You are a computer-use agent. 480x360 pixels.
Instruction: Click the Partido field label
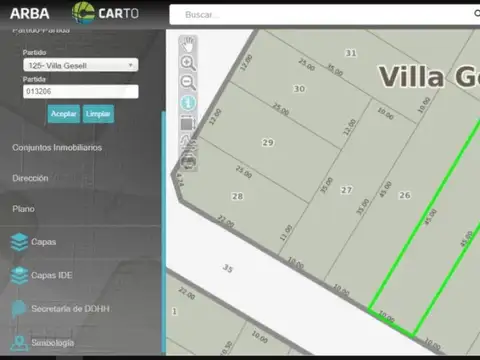[x=34, y=52]
